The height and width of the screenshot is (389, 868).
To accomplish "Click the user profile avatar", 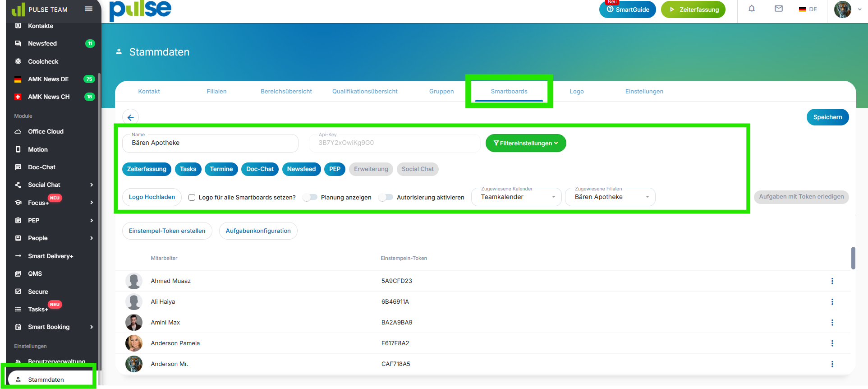I will (x=842, y=9).
